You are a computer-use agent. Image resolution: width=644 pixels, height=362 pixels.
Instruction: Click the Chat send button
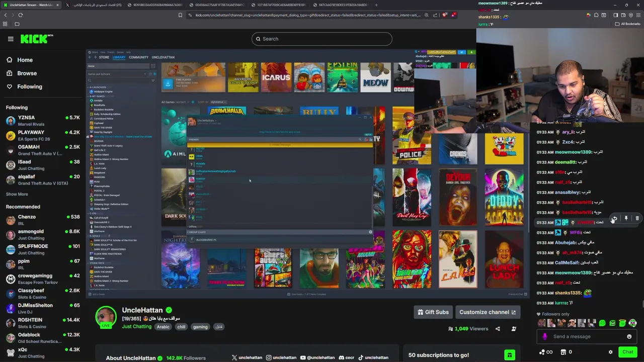628,352
